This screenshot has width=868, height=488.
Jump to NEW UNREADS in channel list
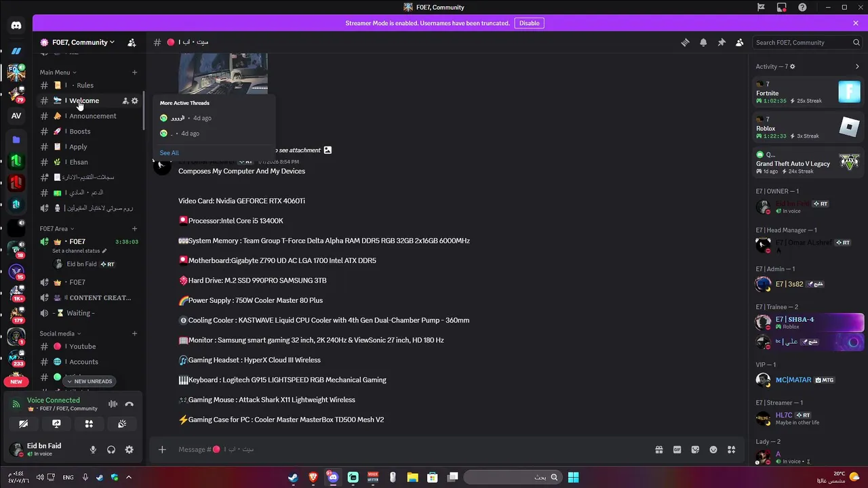(x=89, y=382)
